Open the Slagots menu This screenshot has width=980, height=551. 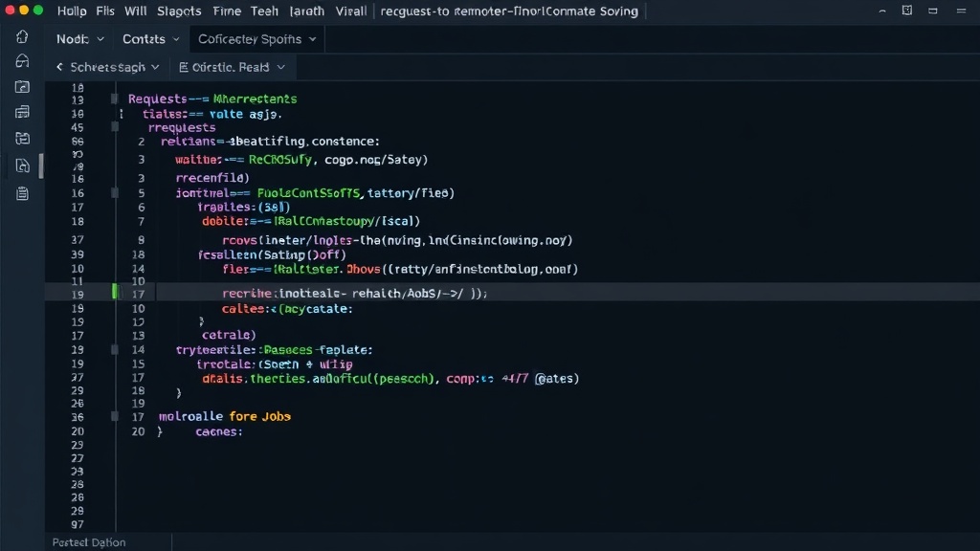click(x=179, y=11)
